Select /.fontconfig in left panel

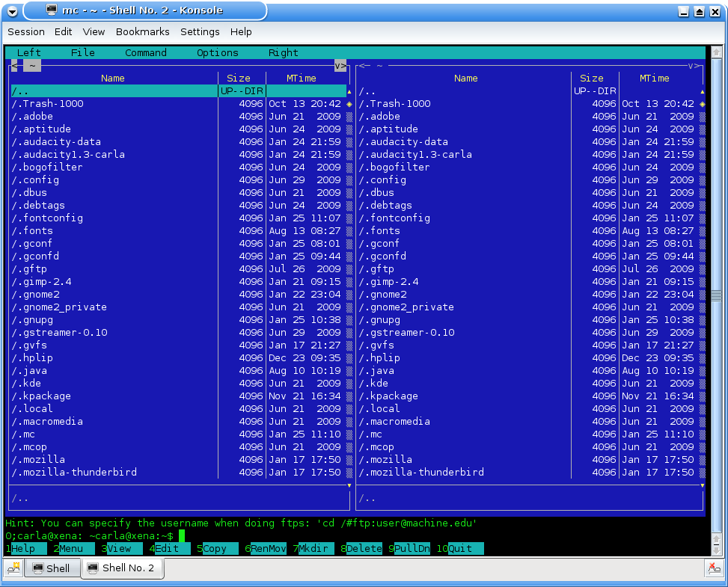pyautogui.click(x=179, y=218)
